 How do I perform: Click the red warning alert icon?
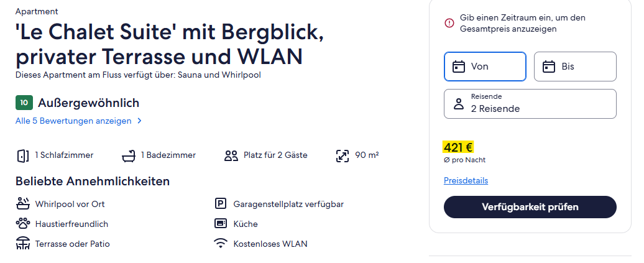click(x=449, y=23)
